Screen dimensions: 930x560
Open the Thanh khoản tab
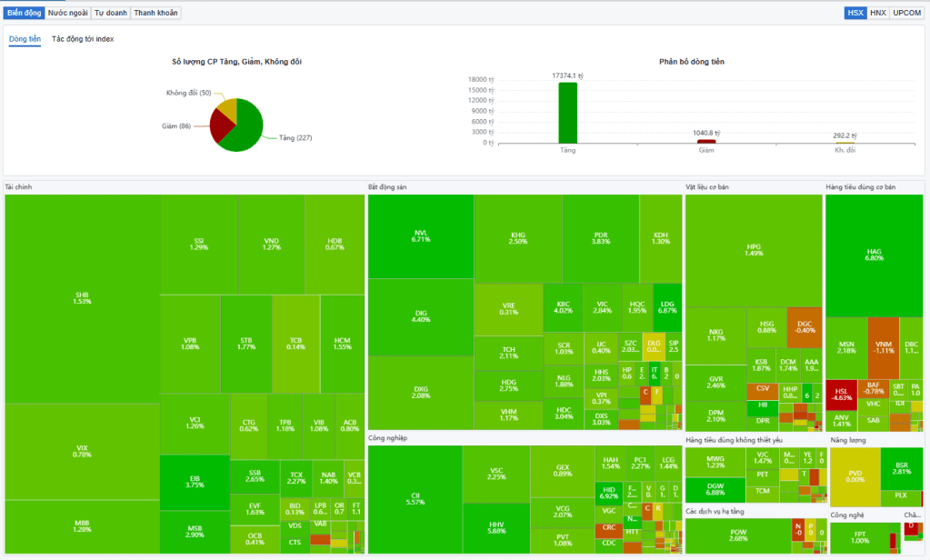156,13
